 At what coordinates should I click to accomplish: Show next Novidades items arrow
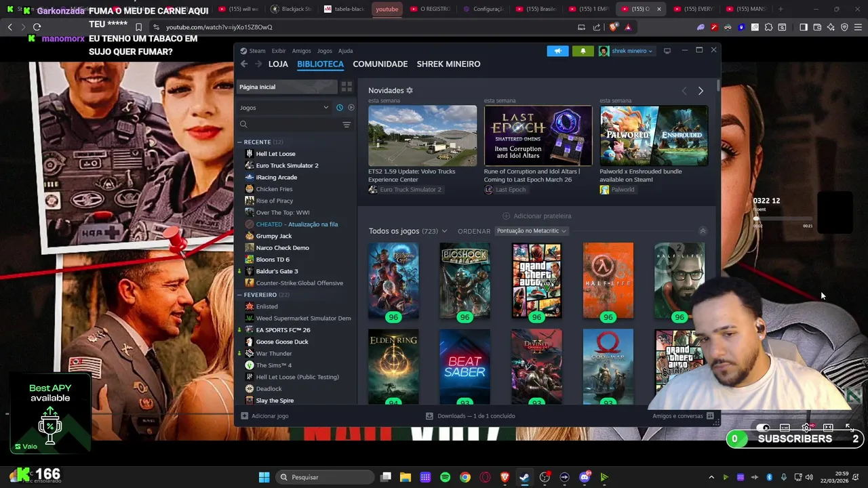tap(701, 91)
